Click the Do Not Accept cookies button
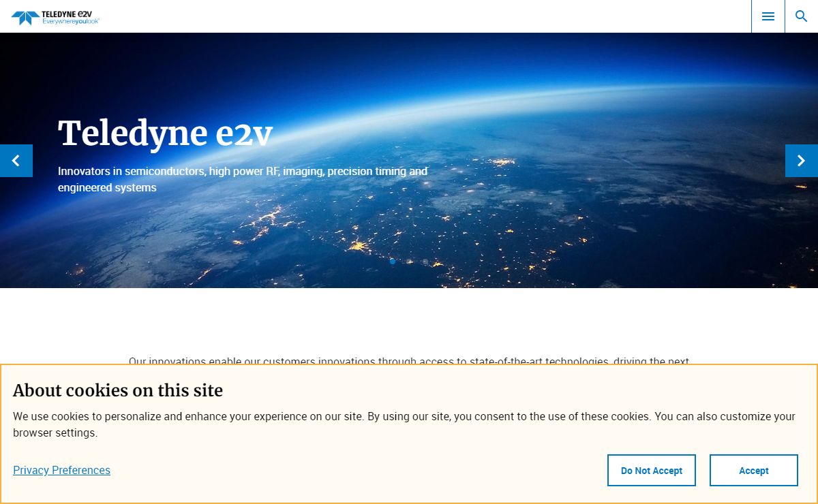Screen dimensions: 818x504 (x=652, y=471)
